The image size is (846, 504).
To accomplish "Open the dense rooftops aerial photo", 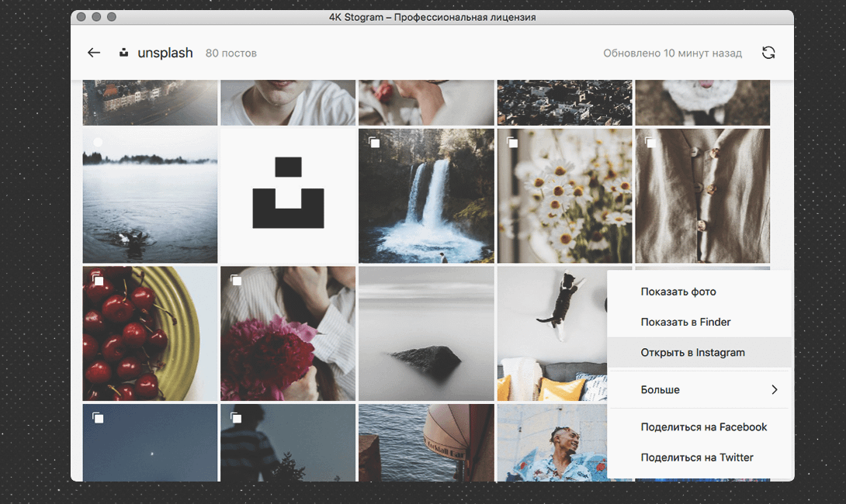I will 564,102.
